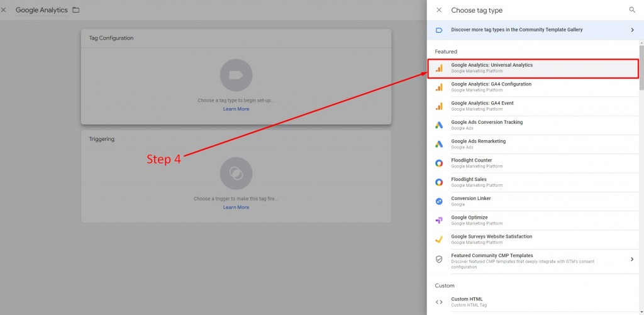
Task: Click the Triggering heading
Action: (x=102, y=139)
